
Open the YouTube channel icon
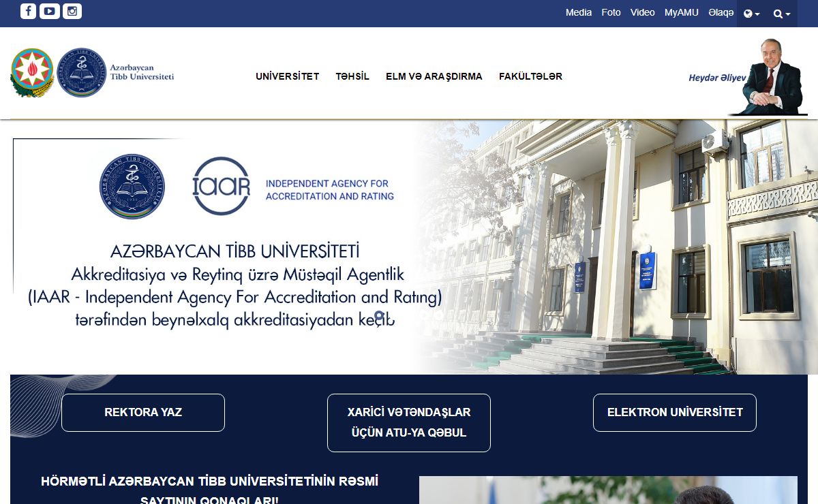point(49,11)
